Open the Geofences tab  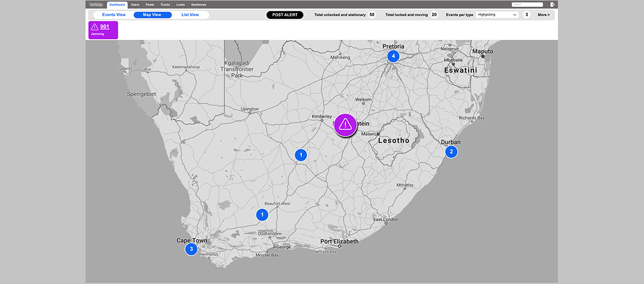click(198, 4)
